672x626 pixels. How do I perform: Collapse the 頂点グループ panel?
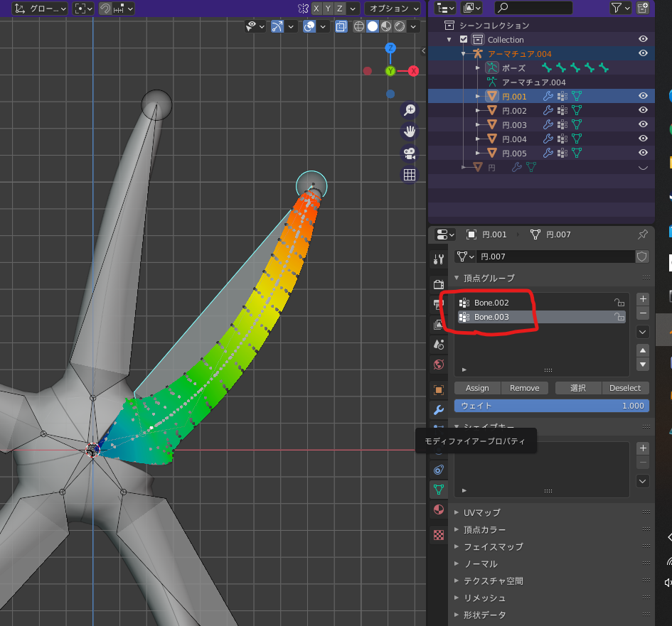pyautogui.click(x=457, y=278)
